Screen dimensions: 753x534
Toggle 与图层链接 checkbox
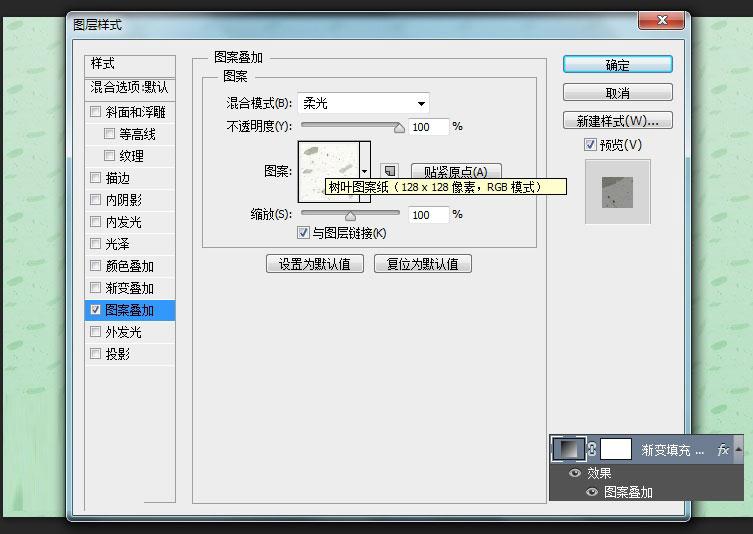pyautogui.click(x=303, y=233)
